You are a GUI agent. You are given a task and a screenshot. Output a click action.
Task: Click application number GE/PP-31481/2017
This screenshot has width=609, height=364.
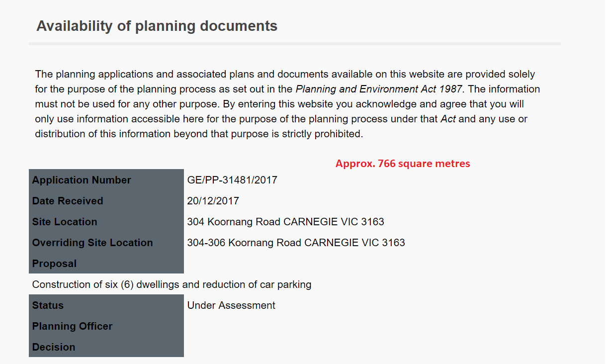click(232, 180)
